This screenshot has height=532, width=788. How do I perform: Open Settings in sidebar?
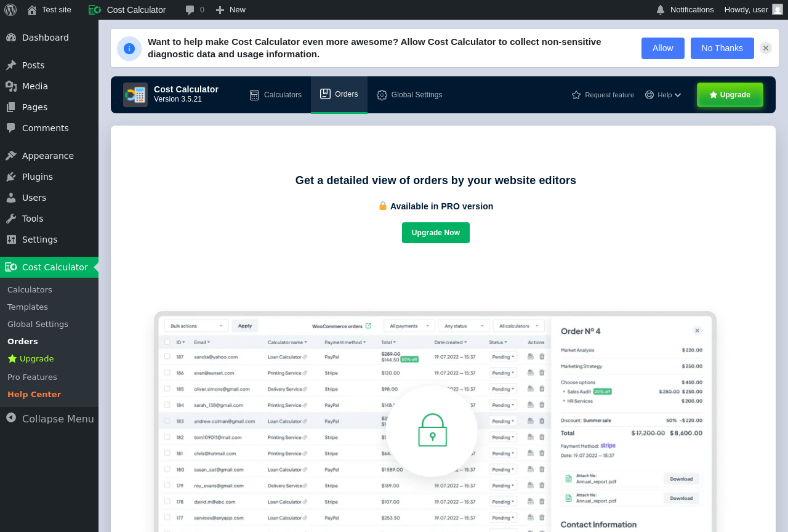pos(49,240)
